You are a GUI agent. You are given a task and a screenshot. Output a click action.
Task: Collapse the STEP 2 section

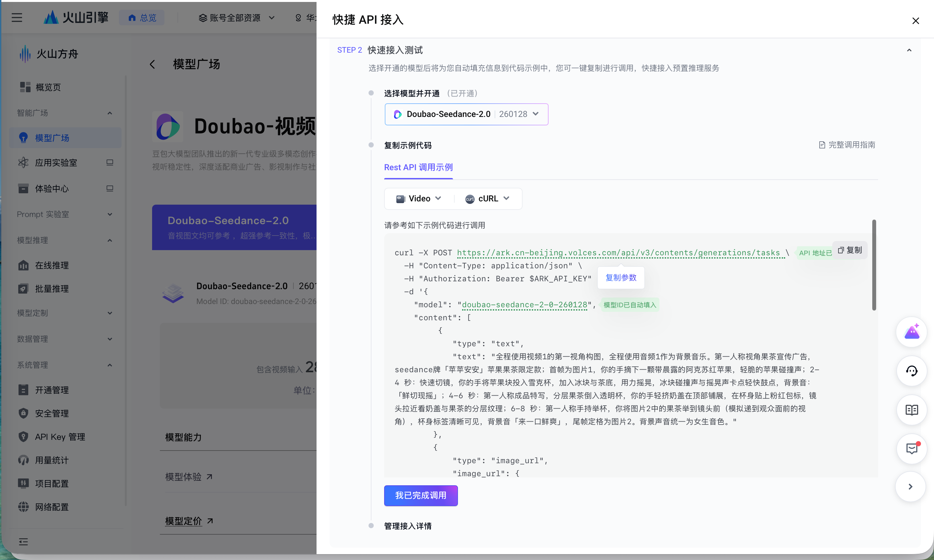click(909, 50)
